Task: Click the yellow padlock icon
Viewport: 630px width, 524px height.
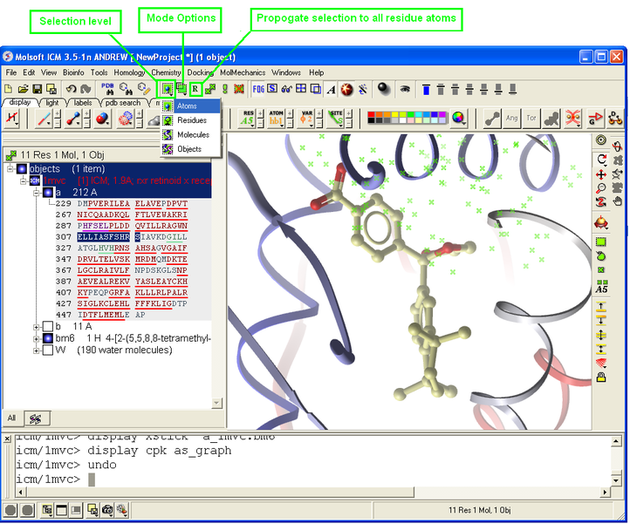Action: [x=601, y=377]
